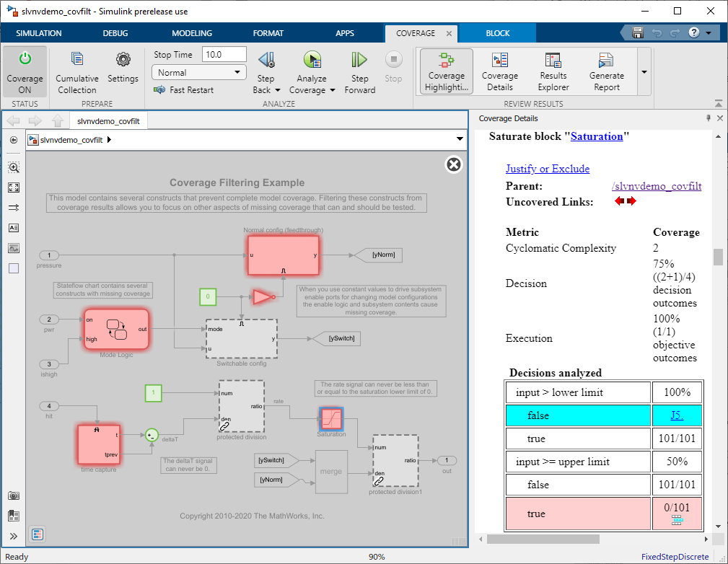Click the Stop simulation button
This screenshot has height=564, width=728.
pos(393,67)
